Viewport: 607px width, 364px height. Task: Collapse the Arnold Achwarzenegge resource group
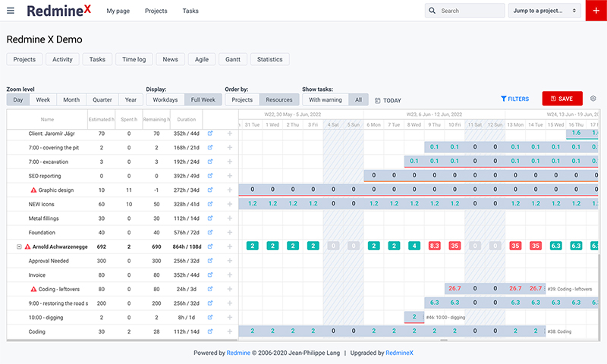coord(19,246)
